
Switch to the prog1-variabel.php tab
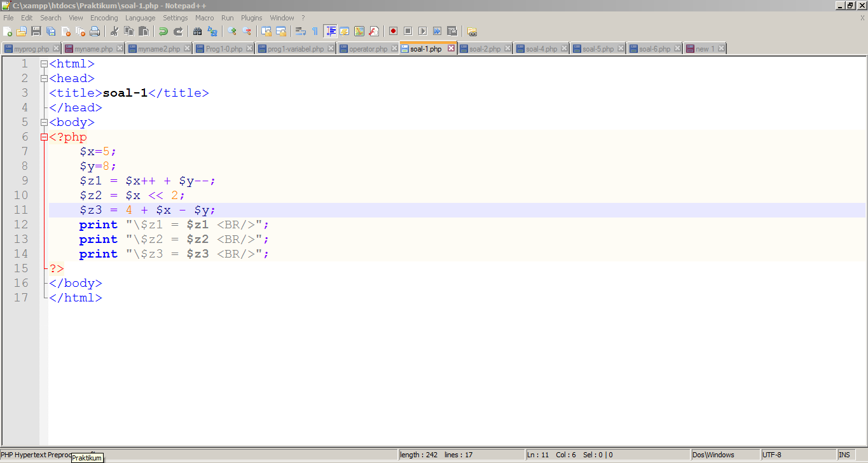(x=296, y=49)
